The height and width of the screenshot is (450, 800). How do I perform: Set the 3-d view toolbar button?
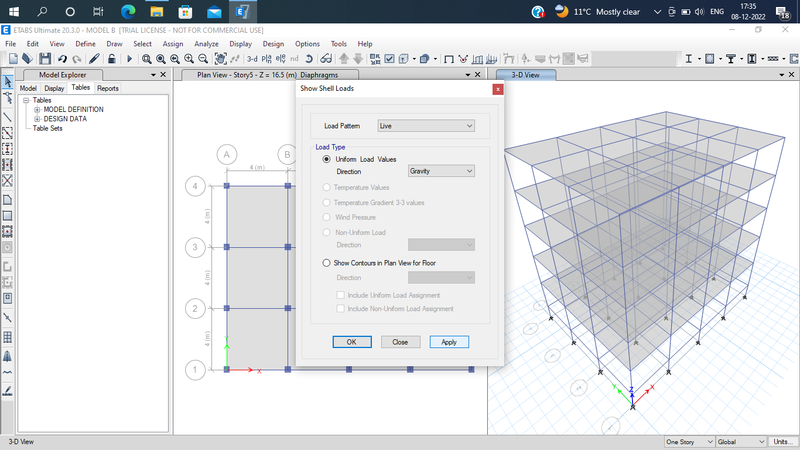(252, 59)
